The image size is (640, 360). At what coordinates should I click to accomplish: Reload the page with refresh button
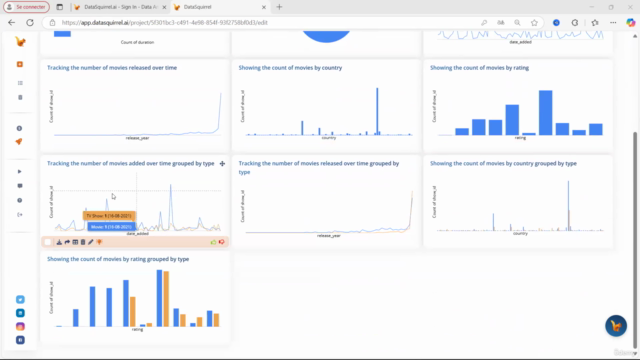point(30,23)
